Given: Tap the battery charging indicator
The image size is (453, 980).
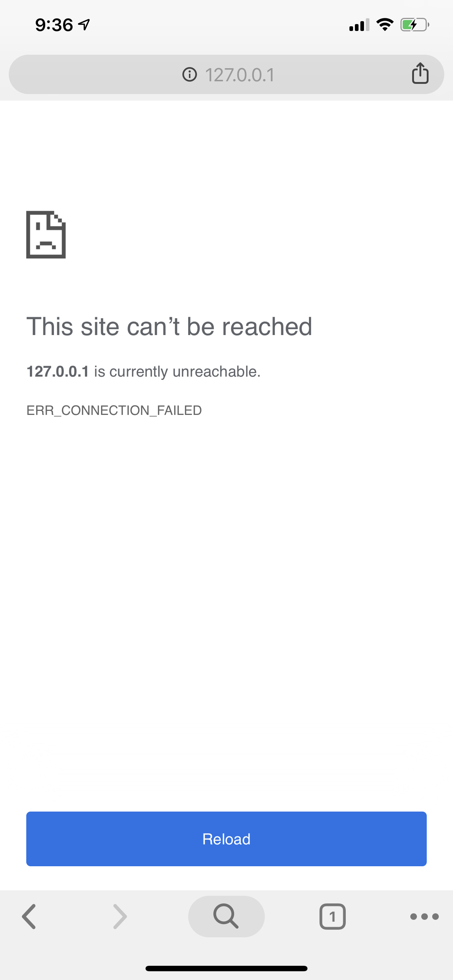Looking at the screenshot, I should (415, 25).
